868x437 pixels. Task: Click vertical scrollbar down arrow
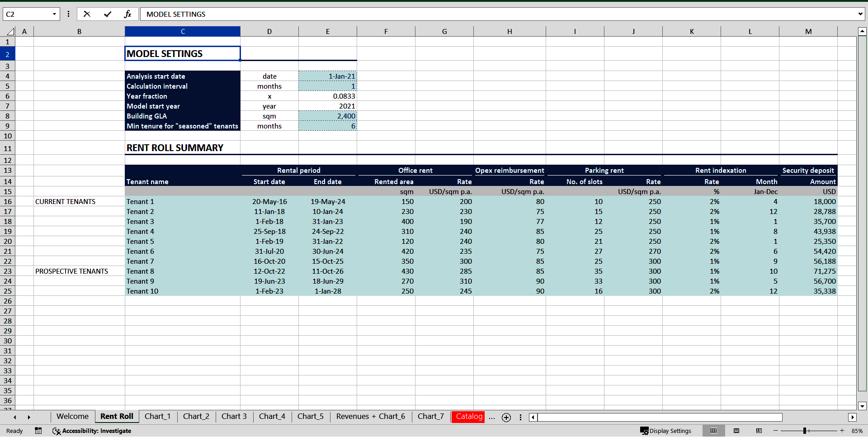point(862,406)
